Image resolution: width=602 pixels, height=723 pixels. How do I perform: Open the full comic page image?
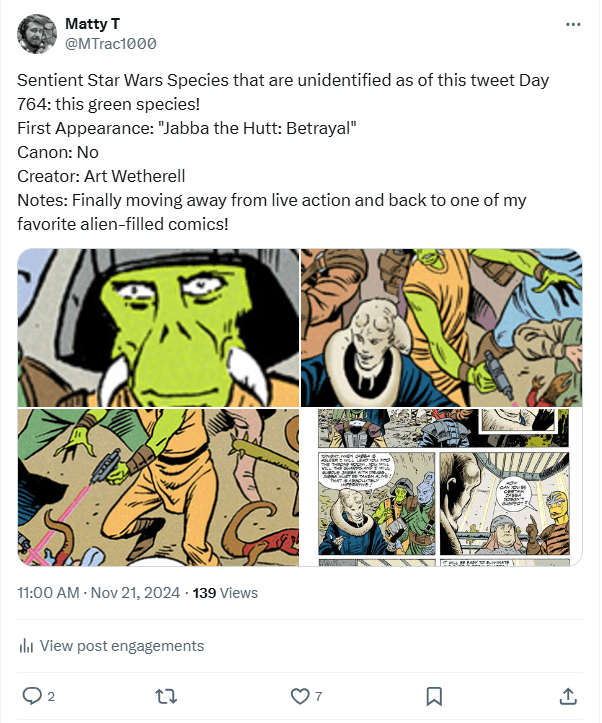(441, 487)
